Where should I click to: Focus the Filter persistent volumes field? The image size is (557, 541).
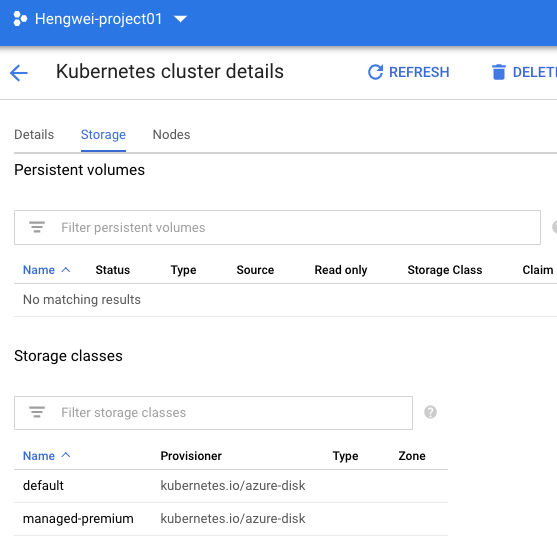(277, 227)
